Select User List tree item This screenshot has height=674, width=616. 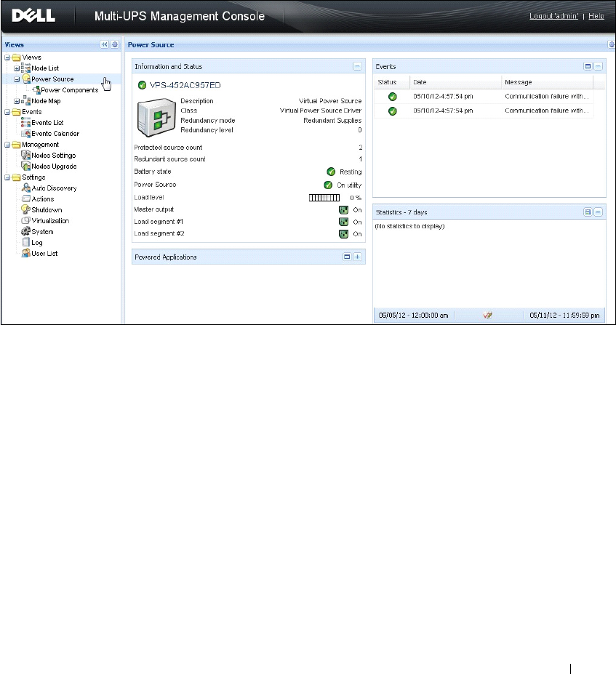tap(44, 254)
